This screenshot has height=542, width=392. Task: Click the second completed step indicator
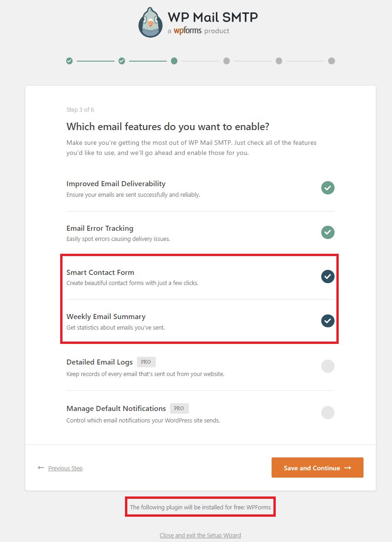121,61
